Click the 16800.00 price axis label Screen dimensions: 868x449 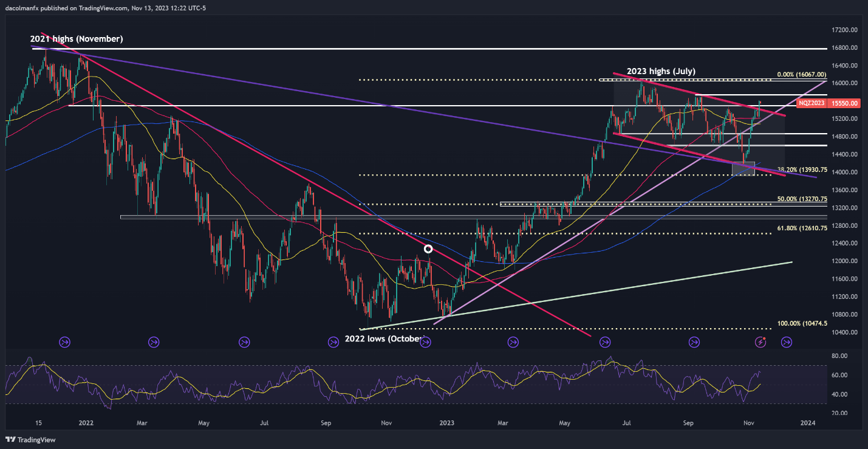pos(844,47)
